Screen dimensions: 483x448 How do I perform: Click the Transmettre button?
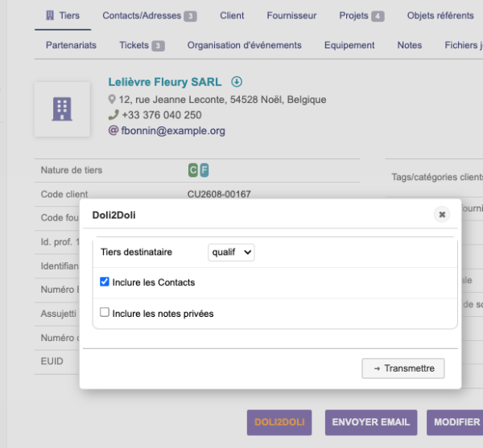tap(403, 368)
